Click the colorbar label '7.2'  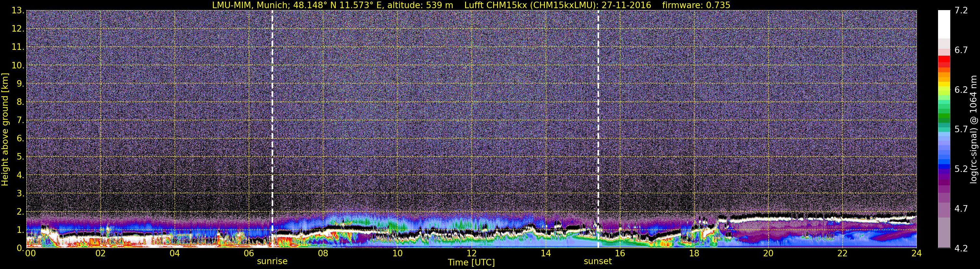(x=961, y=10)
